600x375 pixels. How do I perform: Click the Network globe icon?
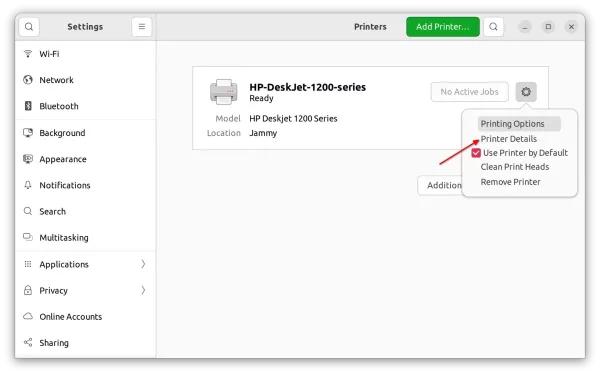point(28,80)
